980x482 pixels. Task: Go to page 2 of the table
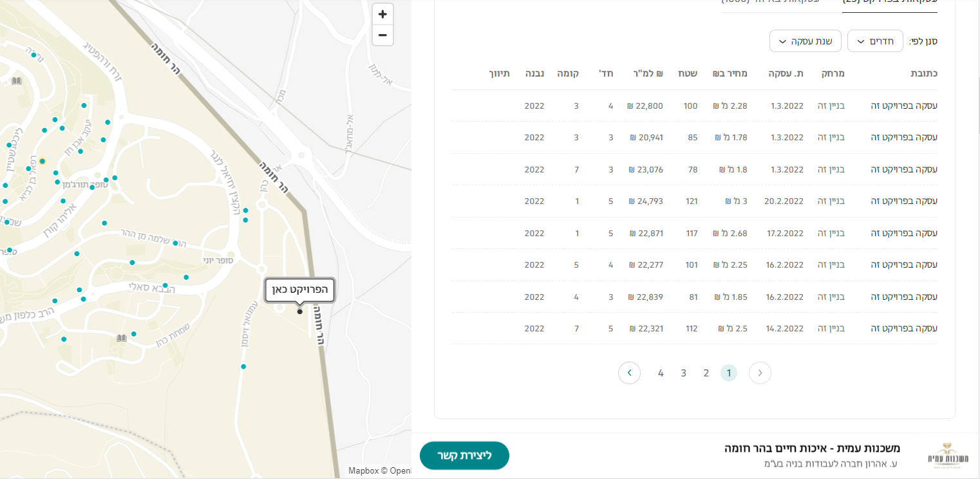(x=706, y=373)
